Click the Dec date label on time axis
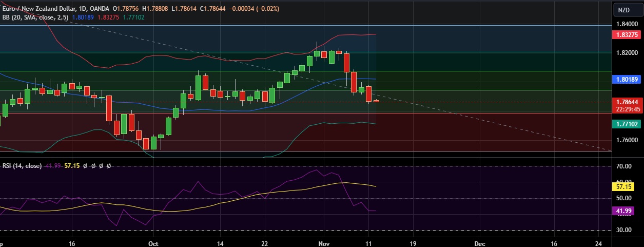This screenshot has height=247, width=644. (x=479, y=243)
